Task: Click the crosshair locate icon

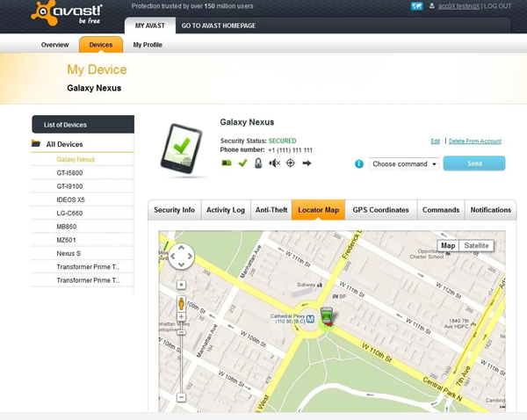Action: tap(290, 163)
